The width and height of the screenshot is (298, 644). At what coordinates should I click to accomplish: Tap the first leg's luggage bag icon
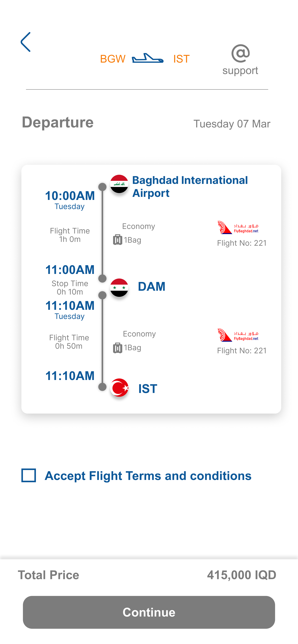(117, 240)
